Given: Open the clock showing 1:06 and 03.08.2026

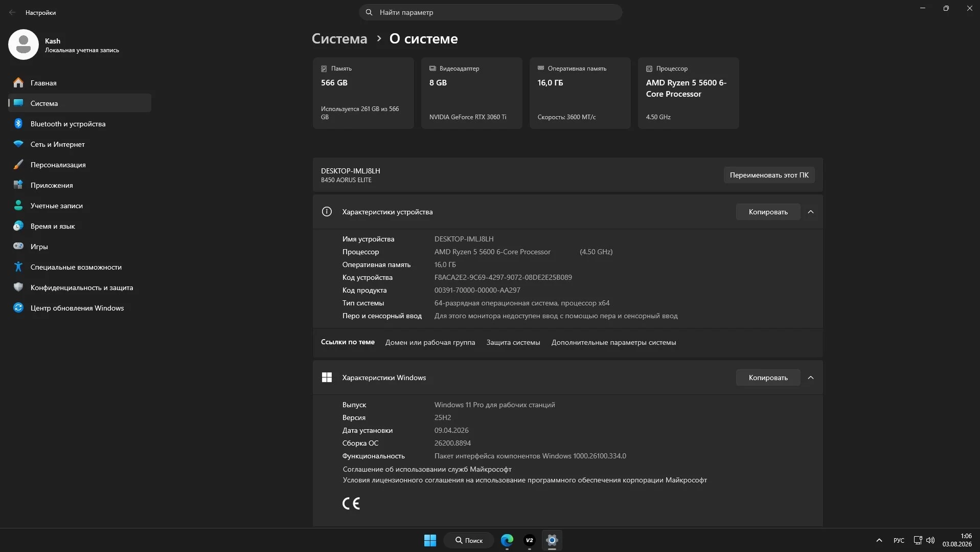Looking at the screenshot, I should coord(957,540).
